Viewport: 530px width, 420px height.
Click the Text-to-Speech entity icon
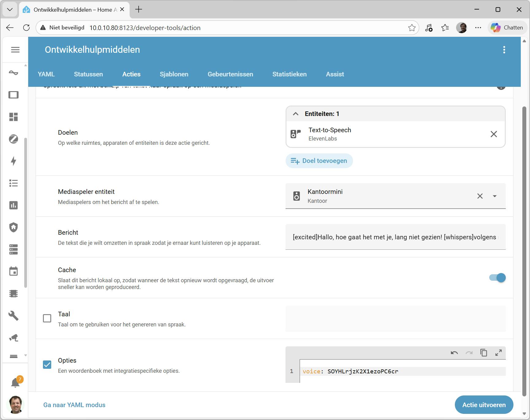pyautogui.click(x=296, y=134)
